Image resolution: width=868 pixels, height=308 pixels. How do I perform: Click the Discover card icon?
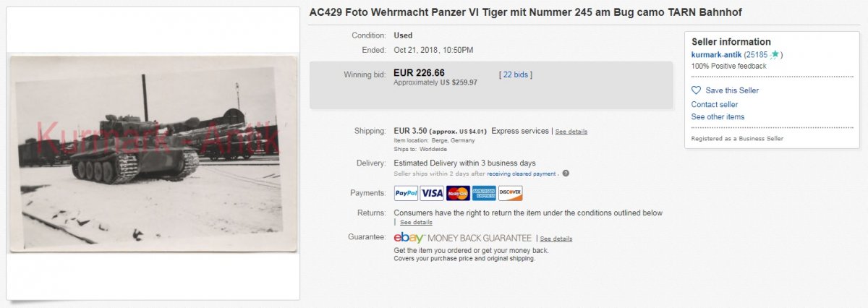510,193
